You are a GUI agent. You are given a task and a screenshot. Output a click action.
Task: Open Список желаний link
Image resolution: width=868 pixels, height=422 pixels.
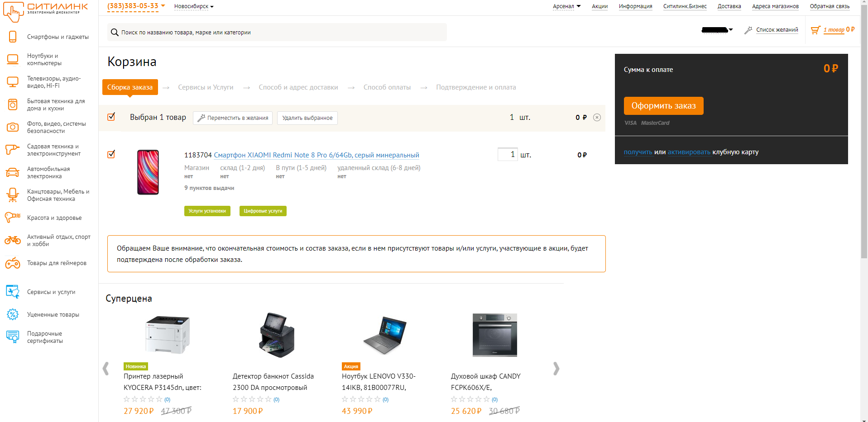pyautogui.click(x=777, y=30)
